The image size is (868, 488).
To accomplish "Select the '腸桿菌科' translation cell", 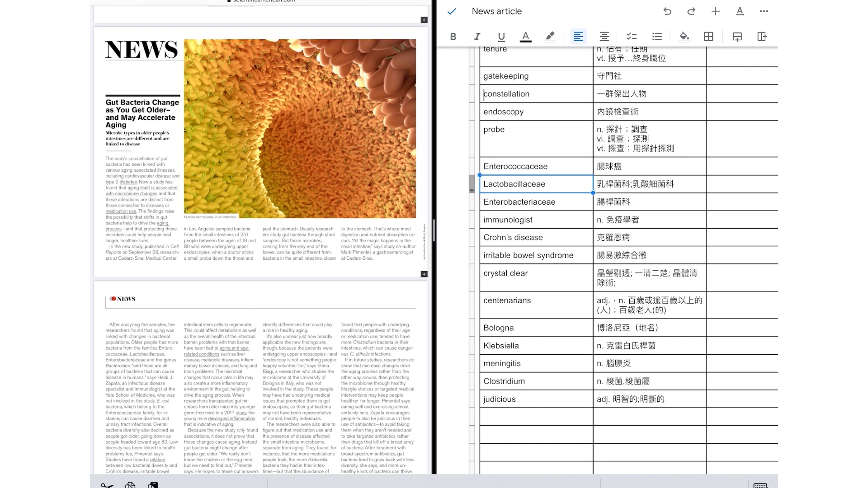I will point(650,202).
